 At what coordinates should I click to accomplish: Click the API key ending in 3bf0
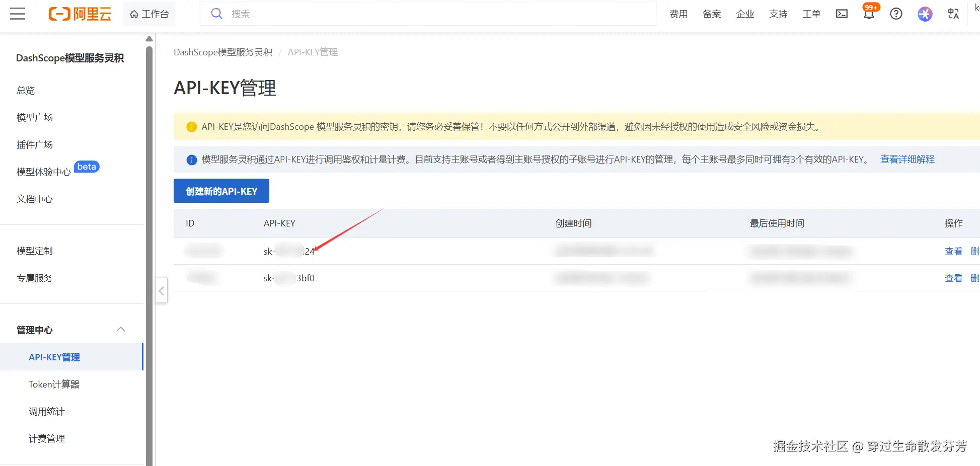pos(289,278)
